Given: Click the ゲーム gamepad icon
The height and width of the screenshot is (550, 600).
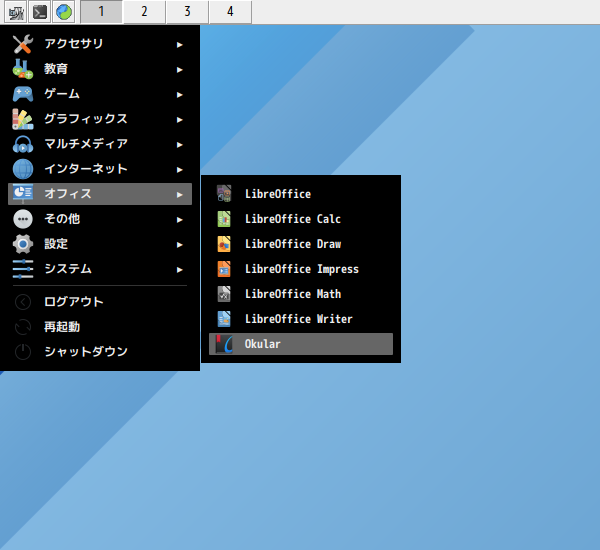Looking at the screenshot, I should click(23, 94).
